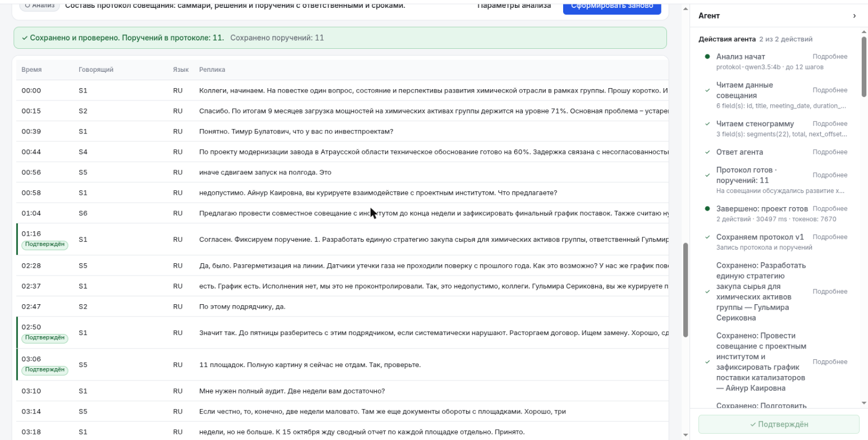Screen dimensions: 868x440
Task: Open Подробнее for Протокол готов
Action: pos(830,175)
